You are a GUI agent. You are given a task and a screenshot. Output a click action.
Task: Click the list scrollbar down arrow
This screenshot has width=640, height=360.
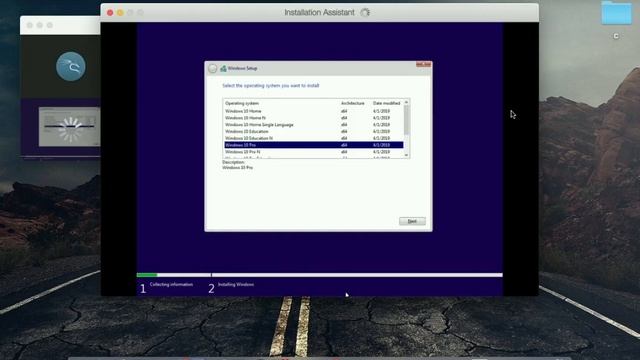click(406, 155)
